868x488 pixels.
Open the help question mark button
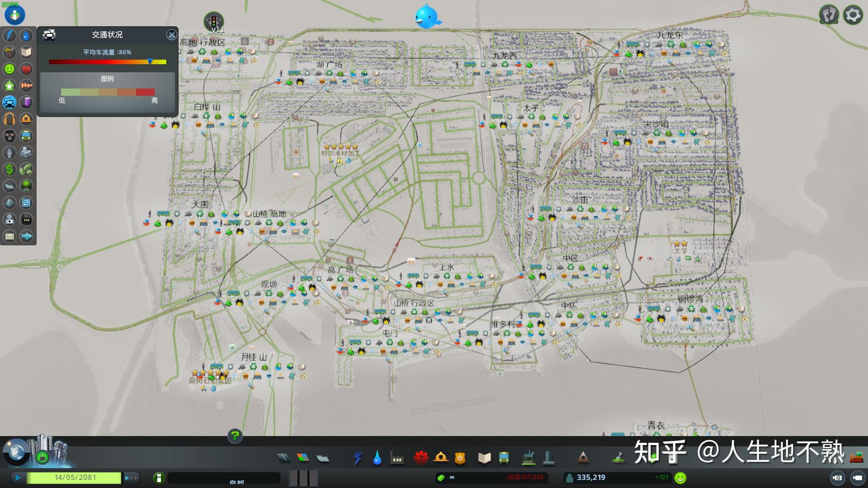pos(235,436)
